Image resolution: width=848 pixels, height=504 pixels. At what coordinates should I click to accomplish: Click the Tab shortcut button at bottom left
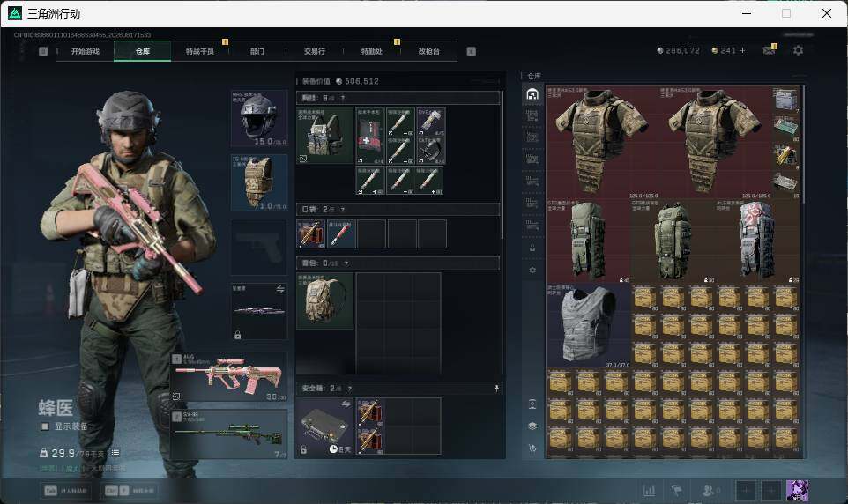click(66, 491)
